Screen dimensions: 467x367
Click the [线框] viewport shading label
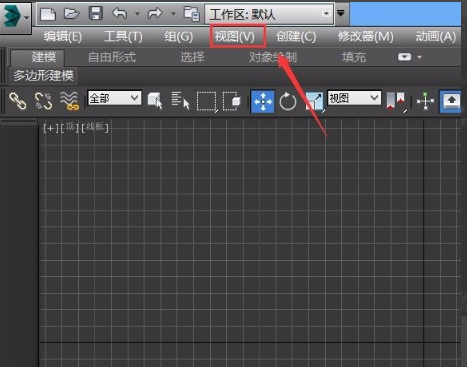(x=95, y=127)
